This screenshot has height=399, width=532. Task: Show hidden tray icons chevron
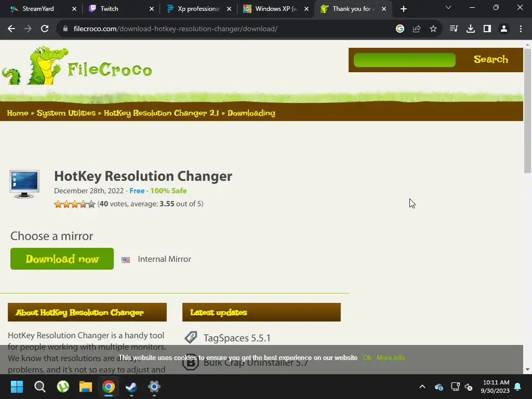422,387
